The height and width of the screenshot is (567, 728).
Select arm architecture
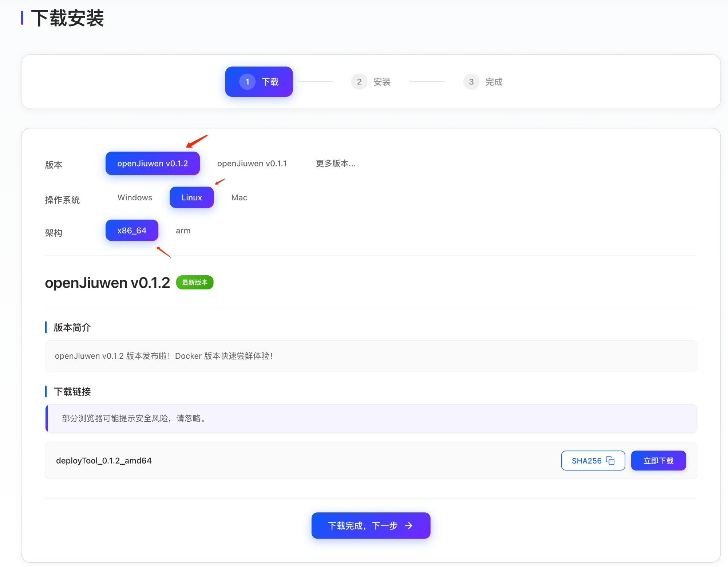(183, 231)
